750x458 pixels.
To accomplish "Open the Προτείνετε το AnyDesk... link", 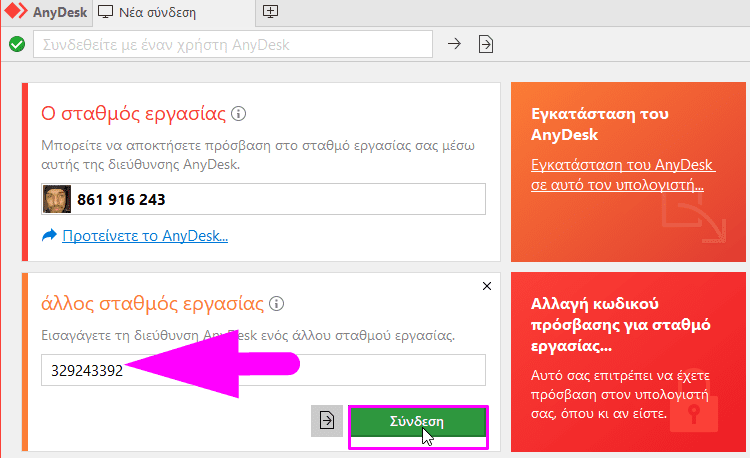I will tap(145, 236).
